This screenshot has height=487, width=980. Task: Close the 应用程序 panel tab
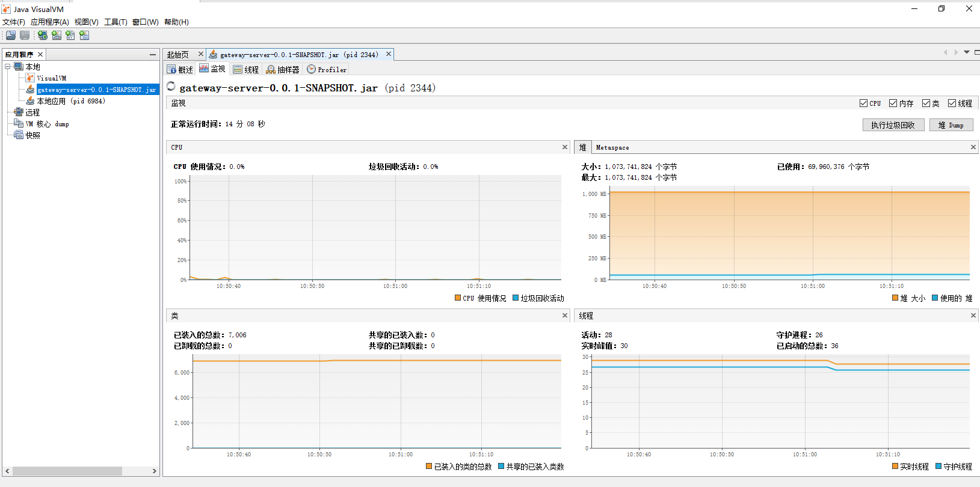40,55
